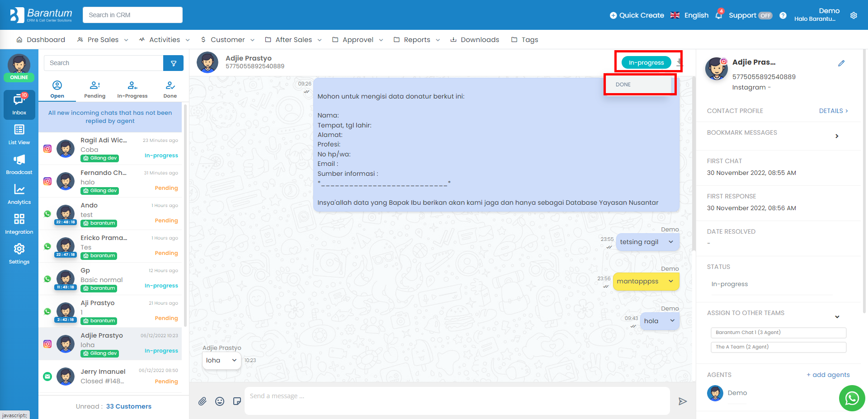Open Aji Prastyo chat row
This screenshot has width=868, height=419.
pos(110,311)
